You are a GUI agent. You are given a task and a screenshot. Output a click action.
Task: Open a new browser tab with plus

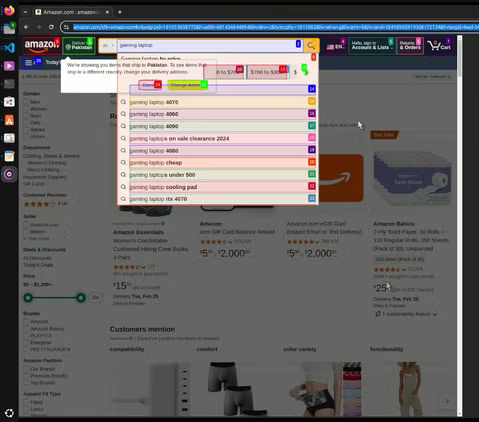[120, 12]
